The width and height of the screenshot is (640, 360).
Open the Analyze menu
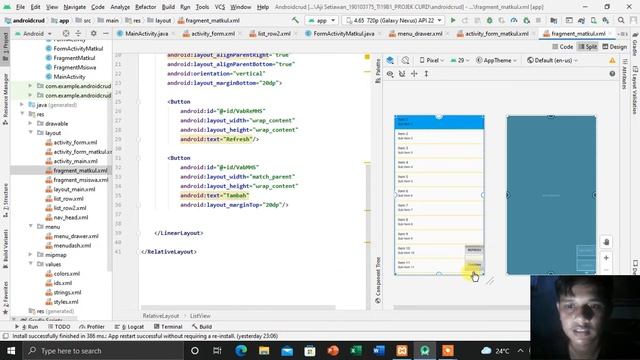point(120,7)
